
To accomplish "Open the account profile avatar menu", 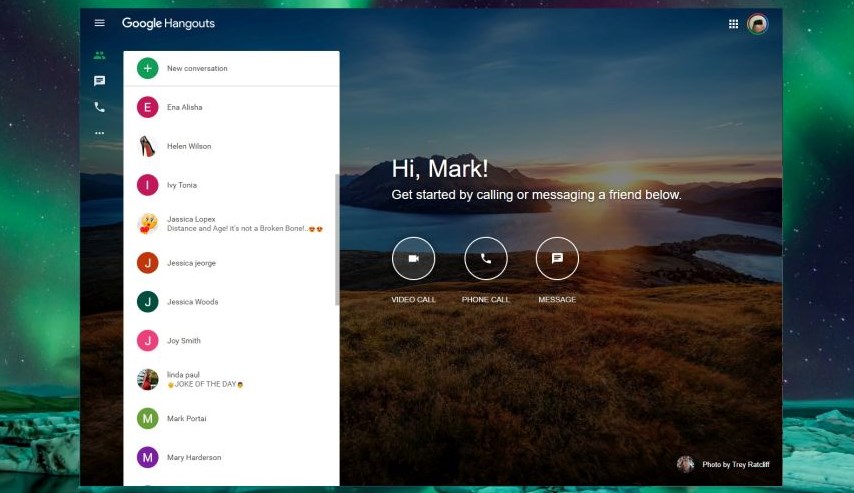I will pyautogui.click(x=758, y=24).
